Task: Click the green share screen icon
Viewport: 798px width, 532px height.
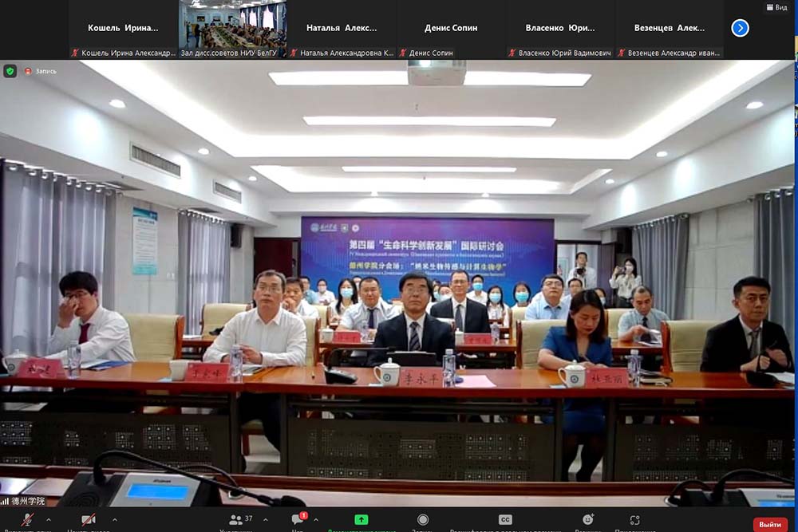Action: coord(361,520)
